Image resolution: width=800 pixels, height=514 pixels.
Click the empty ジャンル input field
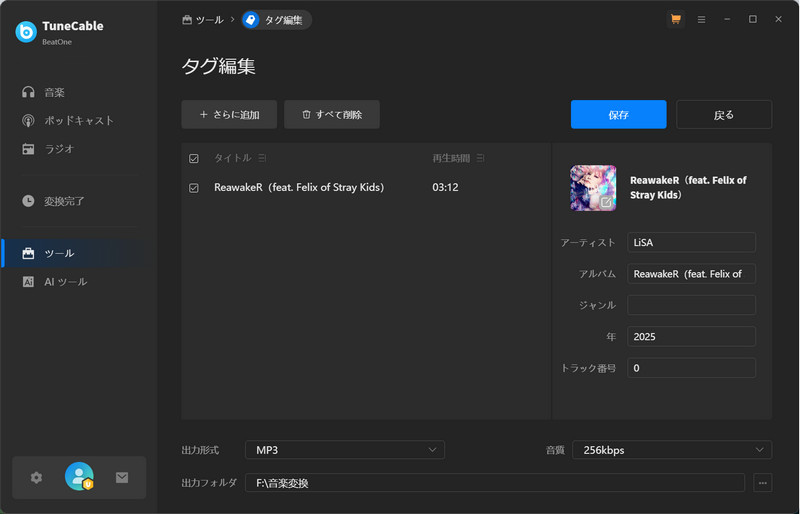pyautogui.click(x=691, y=305)
